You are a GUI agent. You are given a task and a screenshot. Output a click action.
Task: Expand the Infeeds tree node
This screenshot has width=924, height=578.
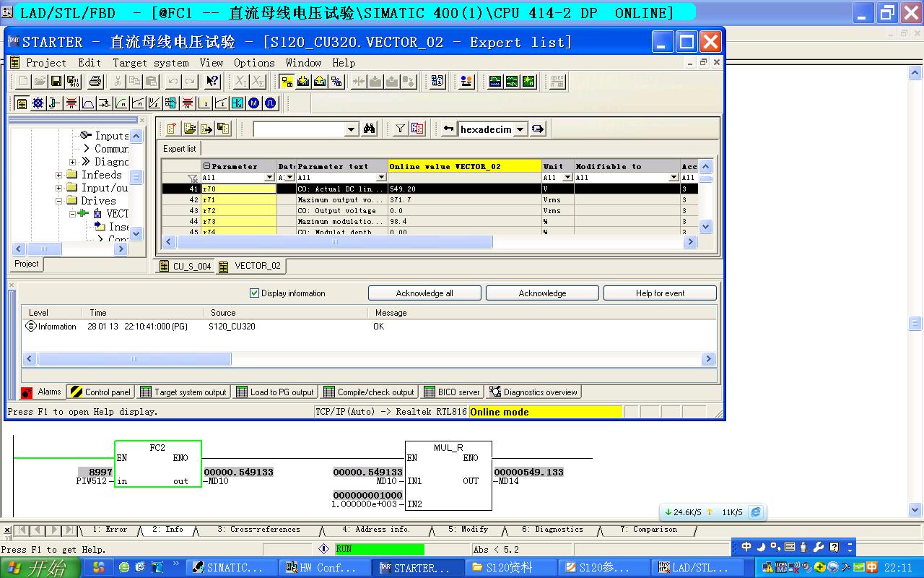(58, 175)
